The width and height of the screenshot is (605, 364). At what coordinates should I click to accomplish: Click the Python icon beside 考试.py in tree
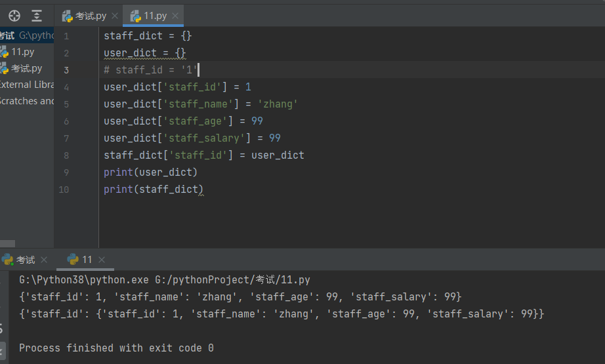pyautogui.click(x=4, y=69)
